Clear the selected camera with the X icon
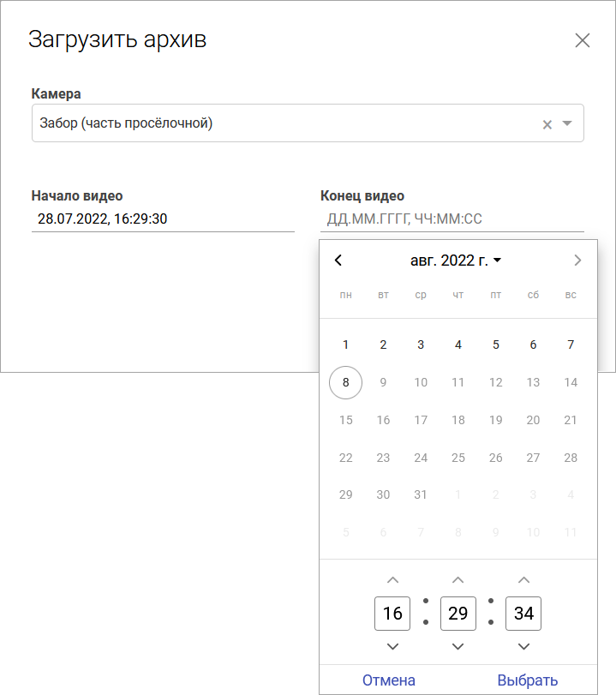Screen dimensions: 616x695 coord(547,124)
